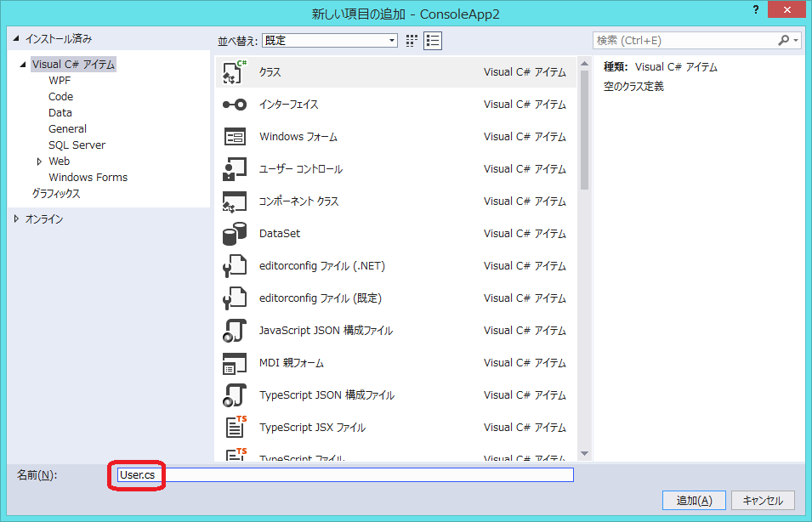Click TypeScript JSX ファイル item name

[x=312, y=428]
